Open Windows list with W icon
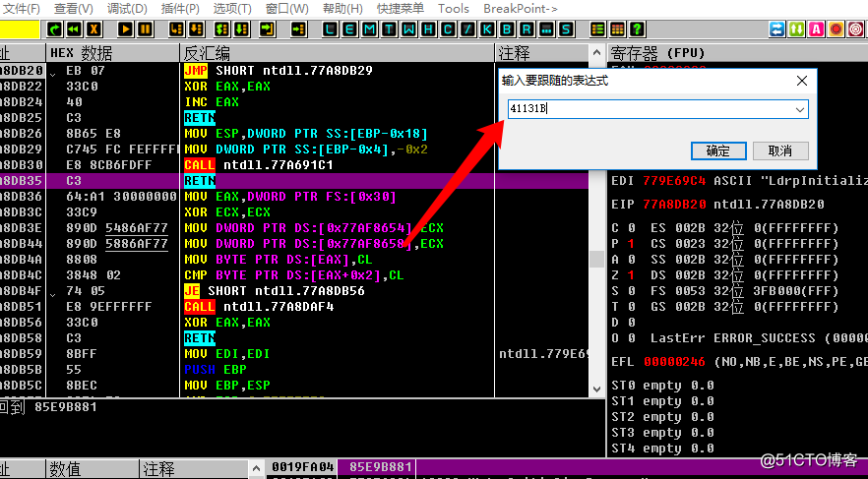The height and width of the screenshot is (479, 868). tap(409, 30)
